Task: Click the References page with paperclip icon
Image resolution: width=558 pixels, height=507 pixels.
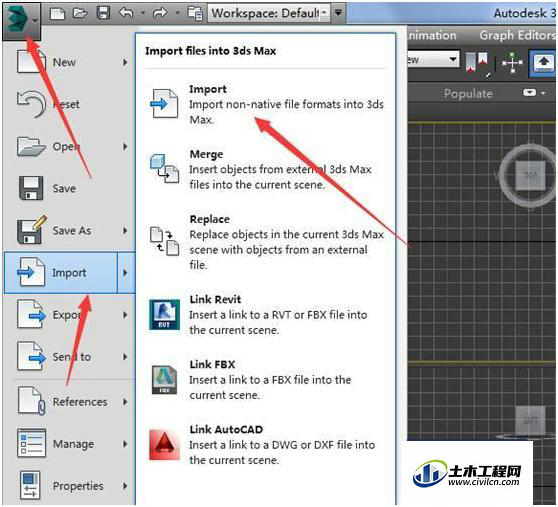Action: (x=32, y=401)
